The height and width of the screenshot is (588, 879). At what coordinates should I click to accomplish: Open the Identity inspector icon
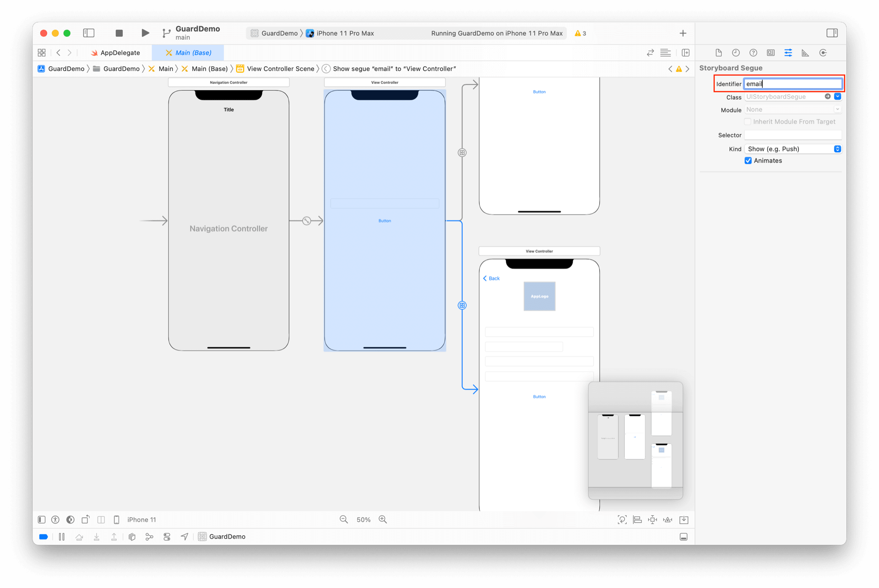coord(770,53)
